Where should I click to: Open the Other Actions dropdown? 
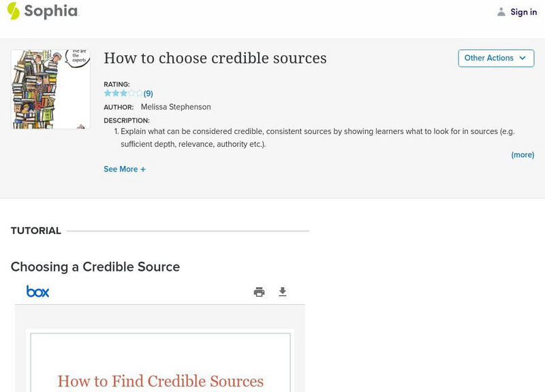[495, 58]
